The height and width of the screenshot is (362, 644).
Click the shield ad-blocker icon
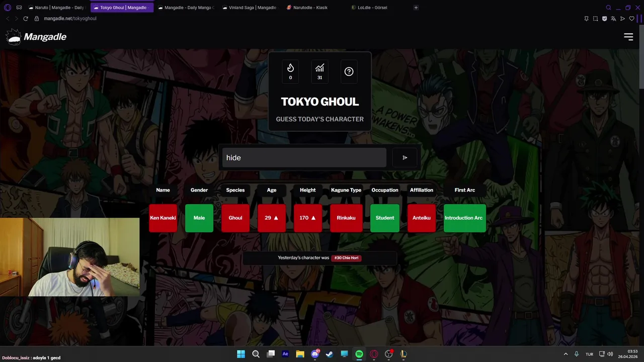pyautogui.click(x=604, y=19)
